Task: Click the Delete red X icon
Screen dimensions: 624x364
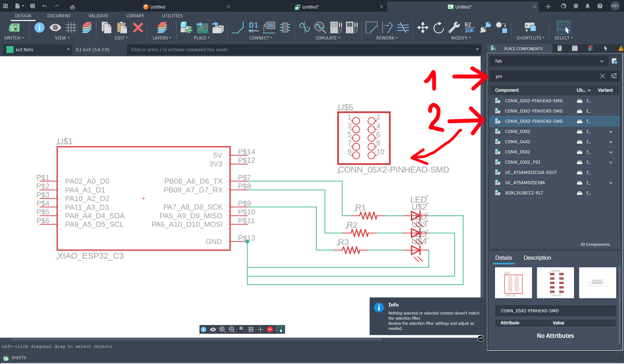Action: (138, 28)
